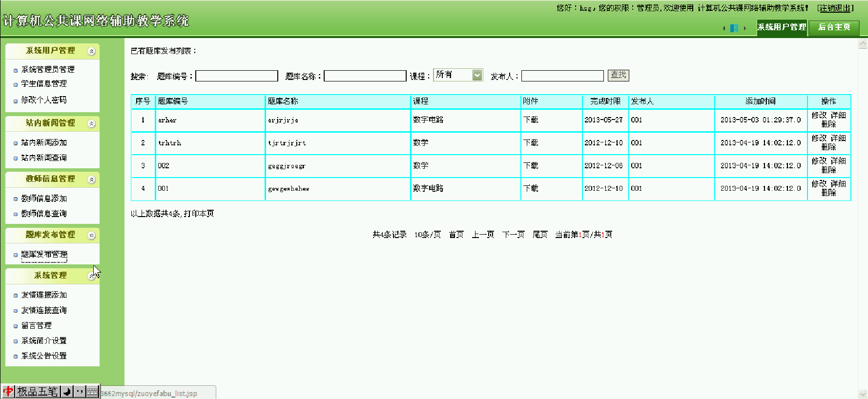Click 修改 in the trhtrh row
Image resolution: width=868 pixels, height=399 pixels.
[819, 139]
